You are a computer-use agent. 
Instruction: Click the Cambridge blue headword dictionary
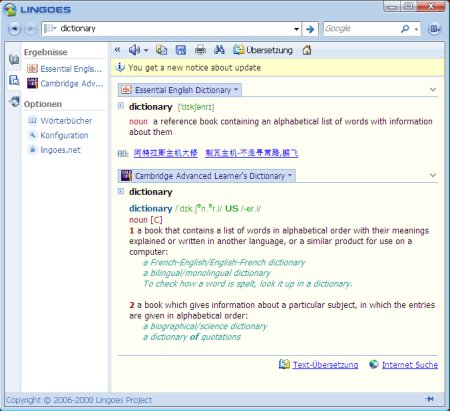tap(151, 209)
